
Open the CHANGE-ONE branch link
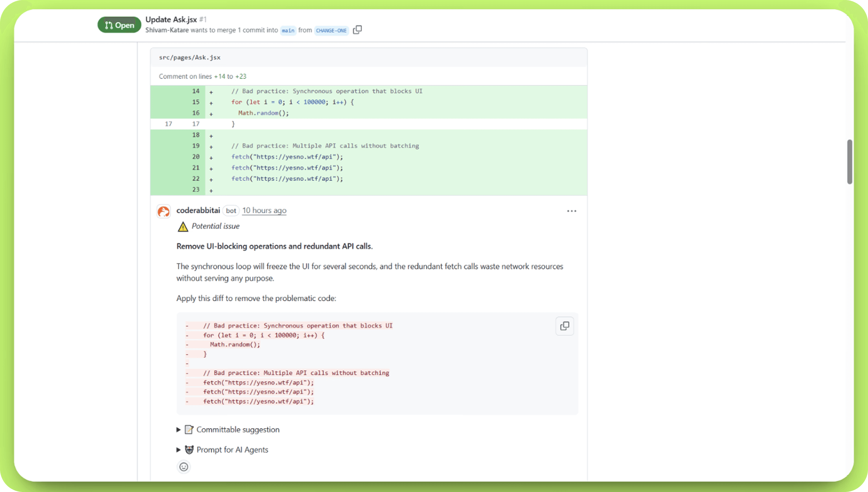331,30
